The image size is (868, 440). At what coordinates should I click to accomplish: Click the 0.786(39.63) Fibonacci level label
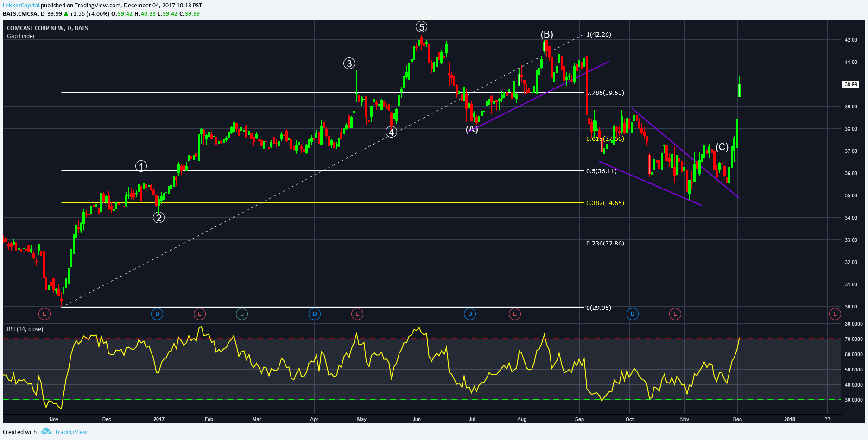point(605,93)
